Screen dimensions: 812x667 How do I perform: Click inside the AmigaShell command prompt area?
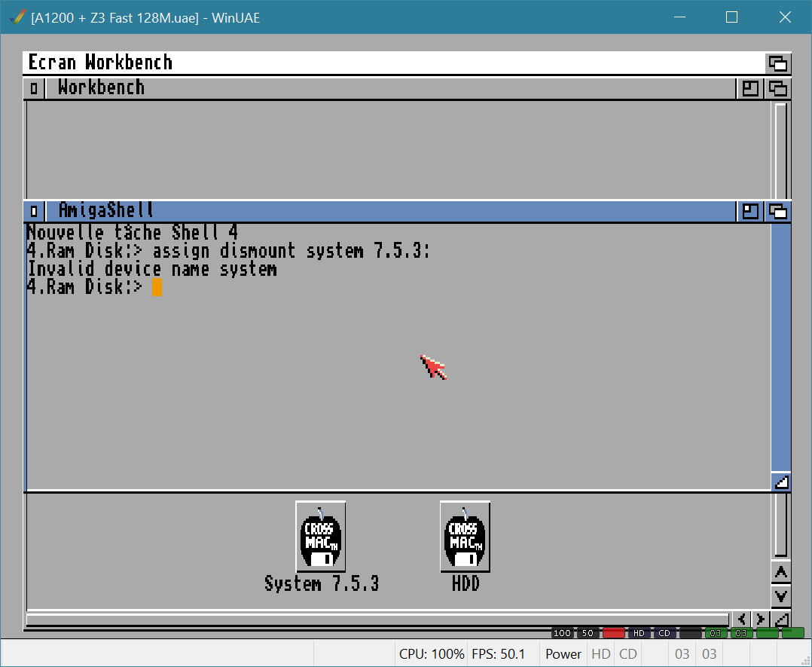(377, 362)
